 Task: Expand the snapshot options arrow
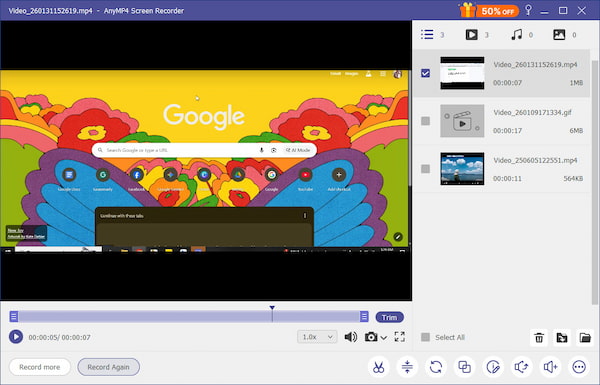point(383,338)
